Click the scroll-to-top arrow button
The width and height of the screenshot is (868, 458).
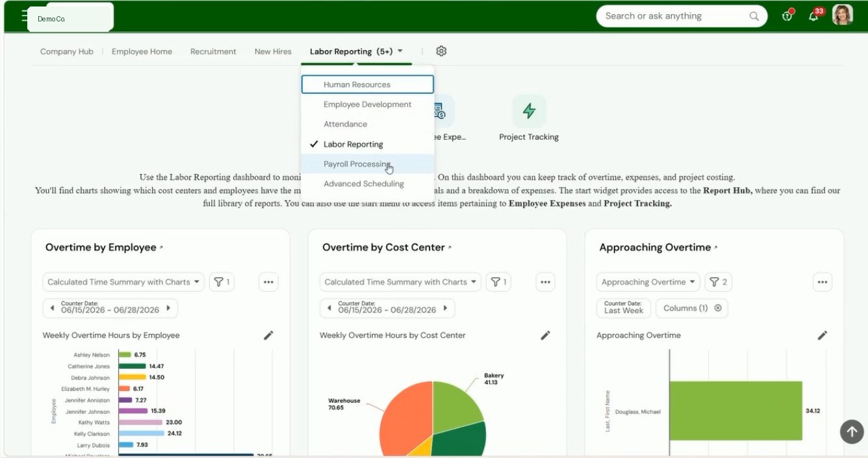[852, 431]
